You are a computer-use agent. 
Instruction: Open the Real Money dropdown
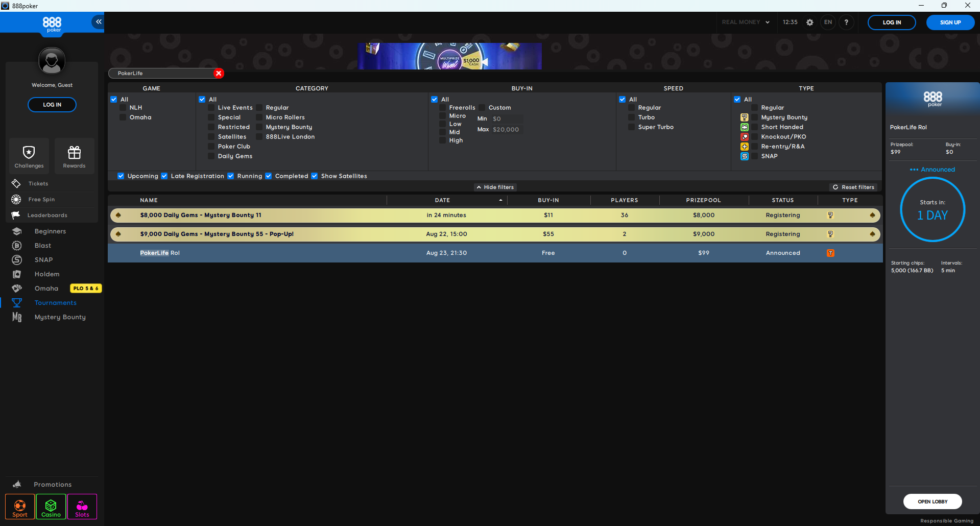[x=746, y=22]
